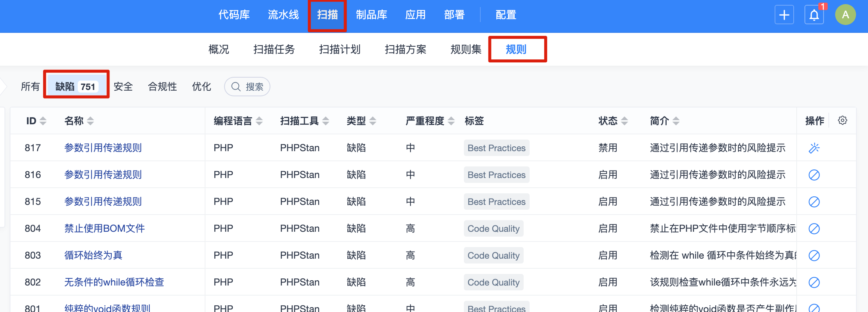The image size is (868, 312).
Task: Disable rule 803 using its action icon
Action: pos(814,256)
